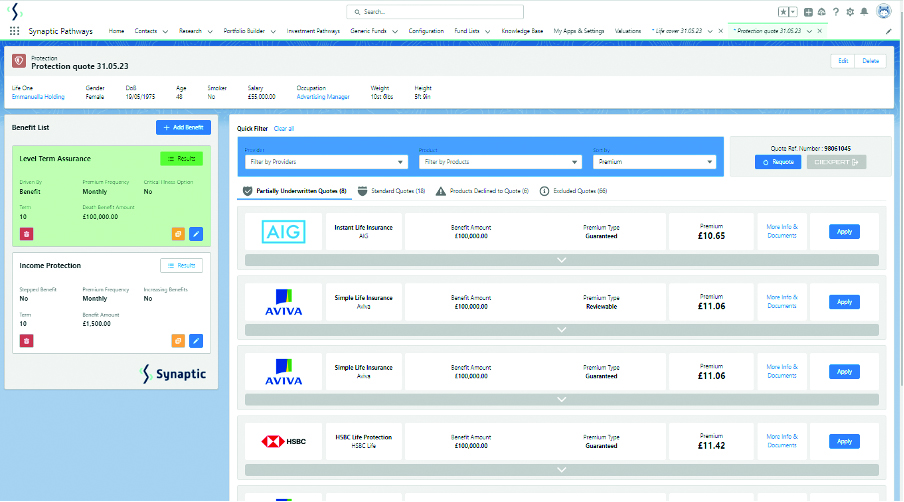Open Configuration nav item
The width and height of the screenshot is (904, 502).
pos(426,31)
